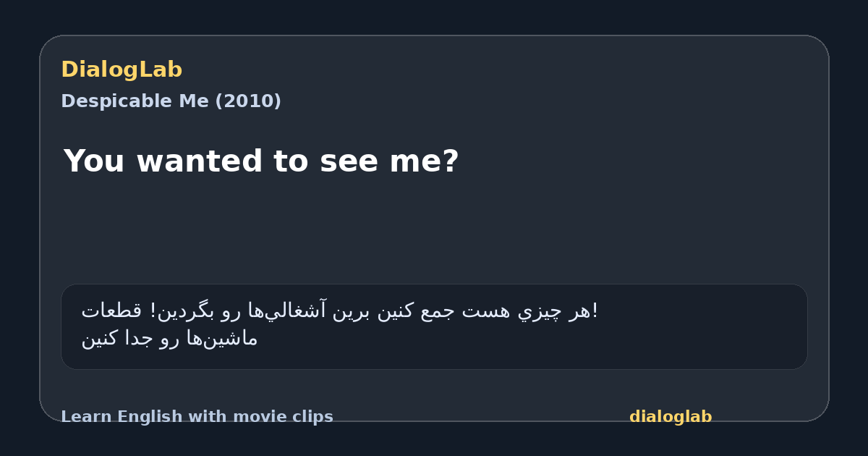Open the dialoglab handle in footer
Screen dimensions: 868x456
pyautogui.click(x=671, y=417)
